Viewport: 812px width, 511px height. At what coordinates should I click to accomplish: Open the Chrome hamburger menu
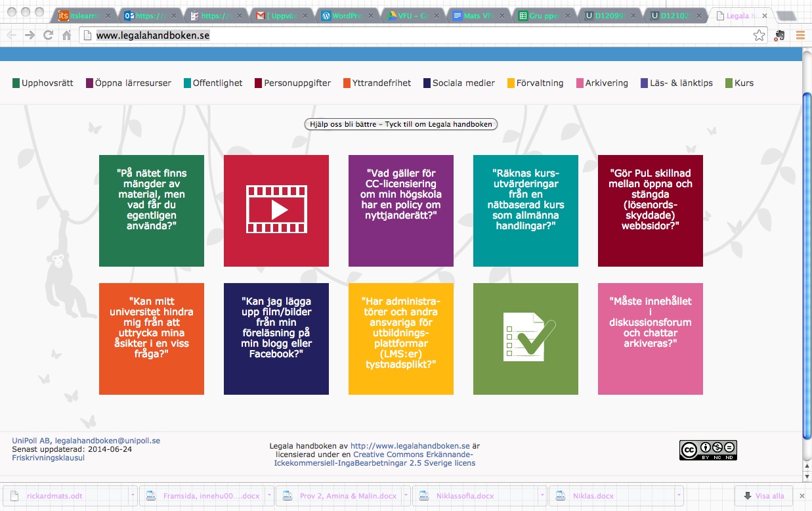(x=800, y=35)
